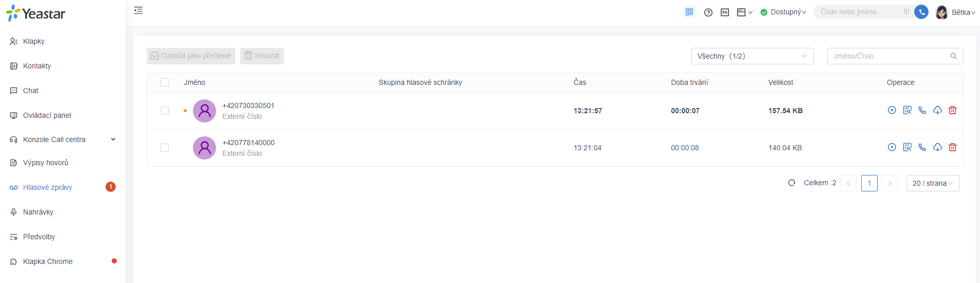Delete voicemail from +420778140000
This screenshot has height=283, width=980.
[x=953, y=147]
